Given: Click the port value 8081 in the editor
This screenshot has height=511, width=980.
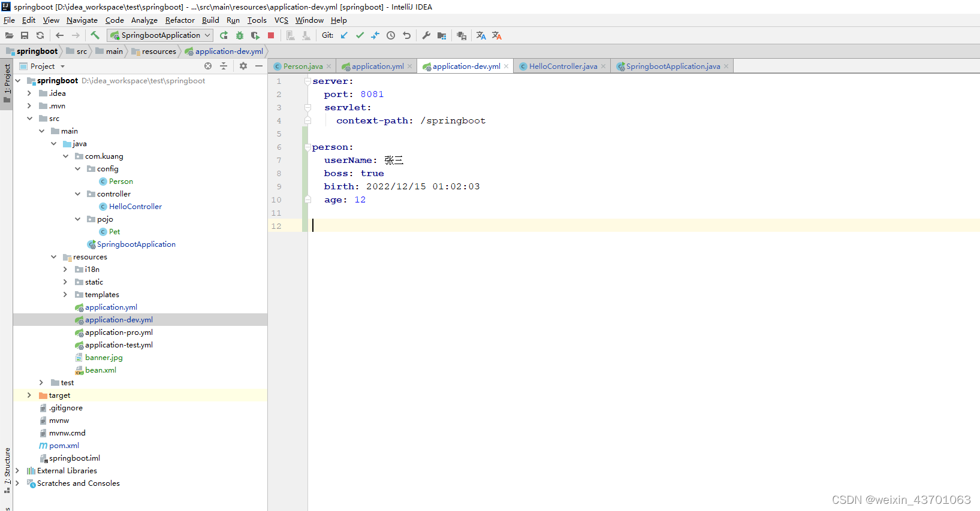Looking at the screenshot, I should (x=372, y=94).
